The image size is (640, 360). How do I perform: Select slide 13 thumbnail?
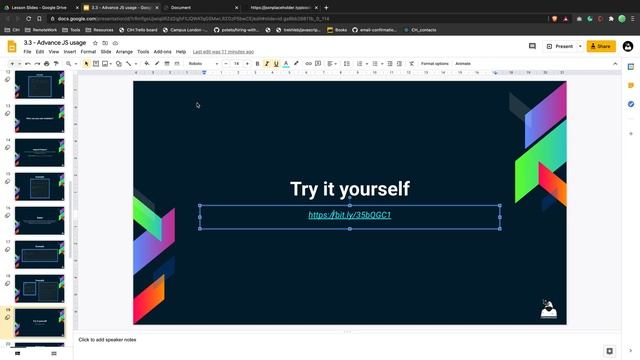pyautogui.click(x=40, y=118)
